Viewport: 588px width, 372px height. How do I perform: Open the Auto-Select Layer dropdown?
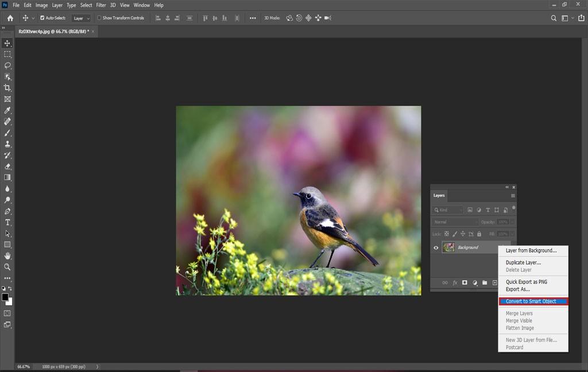tap(81, 18)
